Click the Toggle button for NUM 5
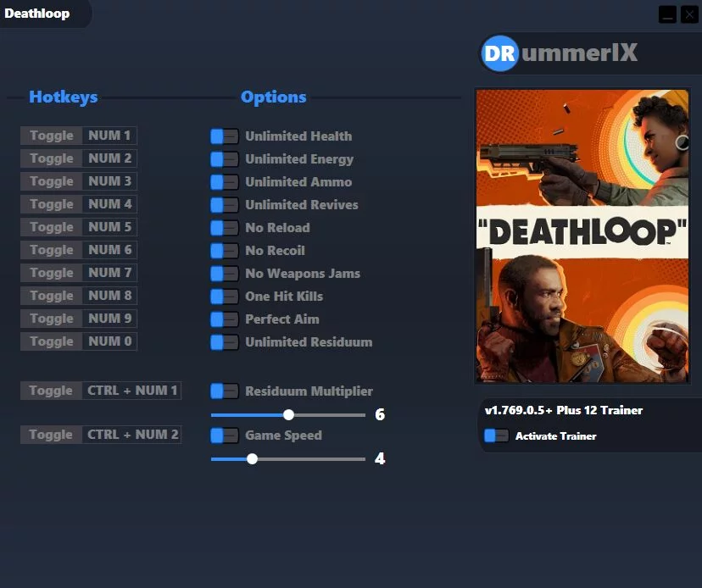 point(51,227)
